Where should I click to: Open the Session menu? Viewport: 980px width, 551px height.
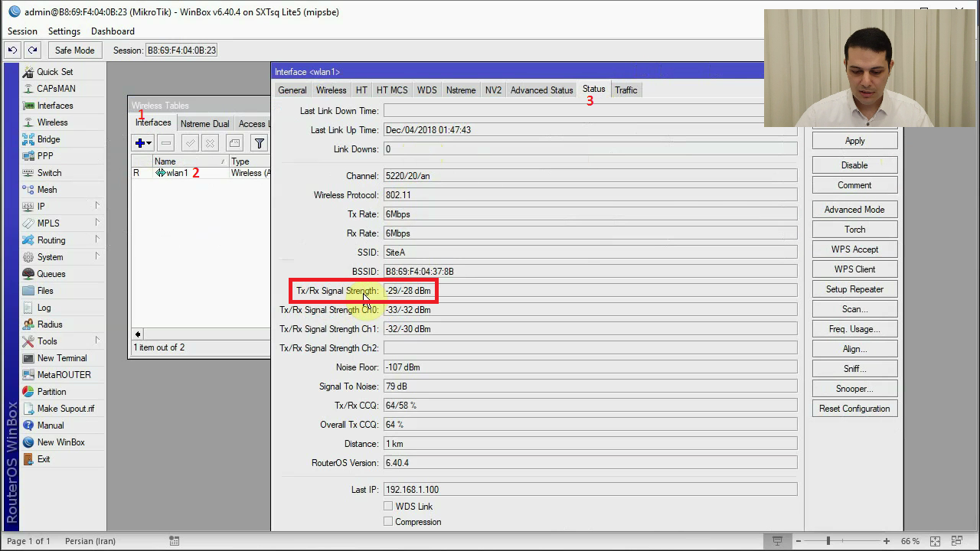(x=22, y=31)
